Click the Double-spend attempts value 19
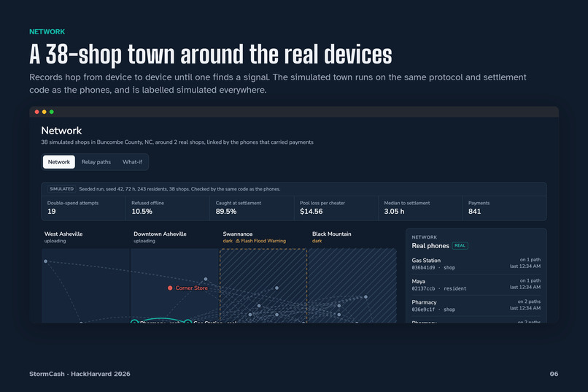588x392 pixels. pyautogui.click(x=52, y=212)
